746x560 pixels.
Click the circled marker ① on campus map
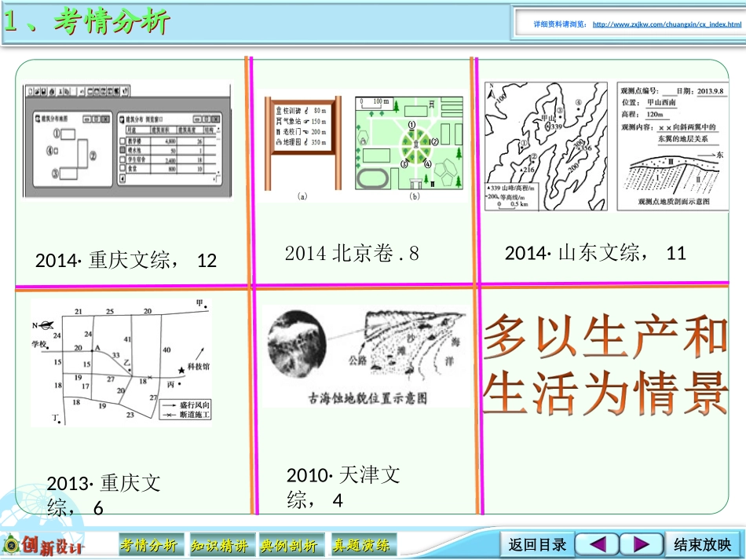pos(411,125)
